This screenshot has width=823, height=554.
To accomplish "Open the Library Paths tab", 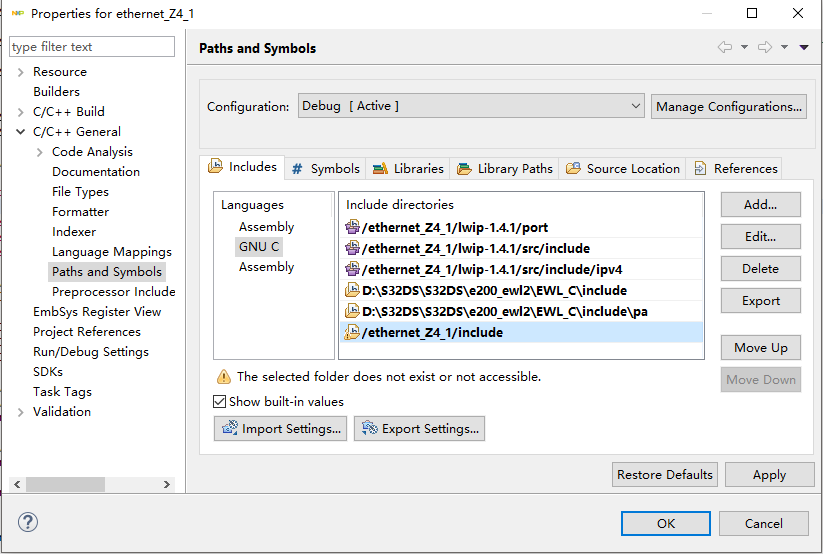I will pyautogui.click(x=505, y=169).
